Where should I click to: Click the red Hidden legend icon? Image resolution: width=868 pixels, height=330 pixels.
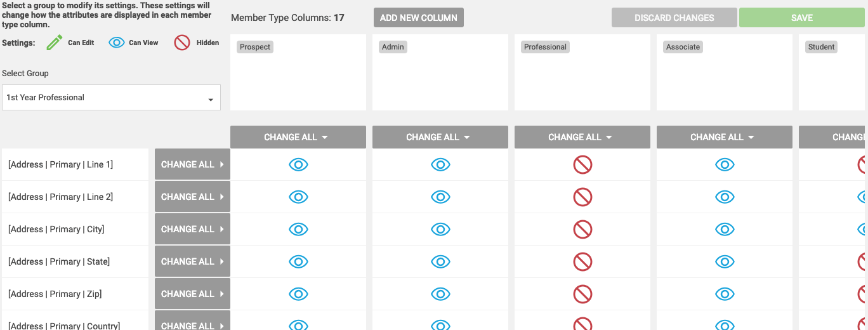click(x=182, y=43)
